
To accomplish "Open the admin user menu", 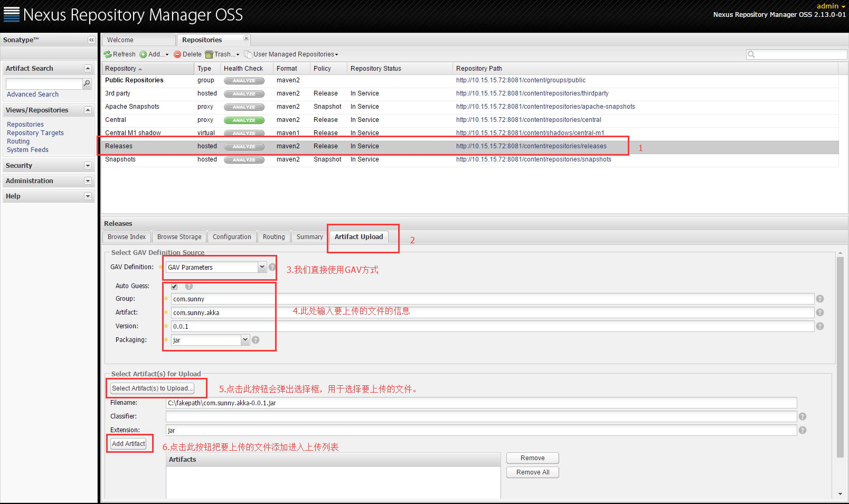I will 831,6.
